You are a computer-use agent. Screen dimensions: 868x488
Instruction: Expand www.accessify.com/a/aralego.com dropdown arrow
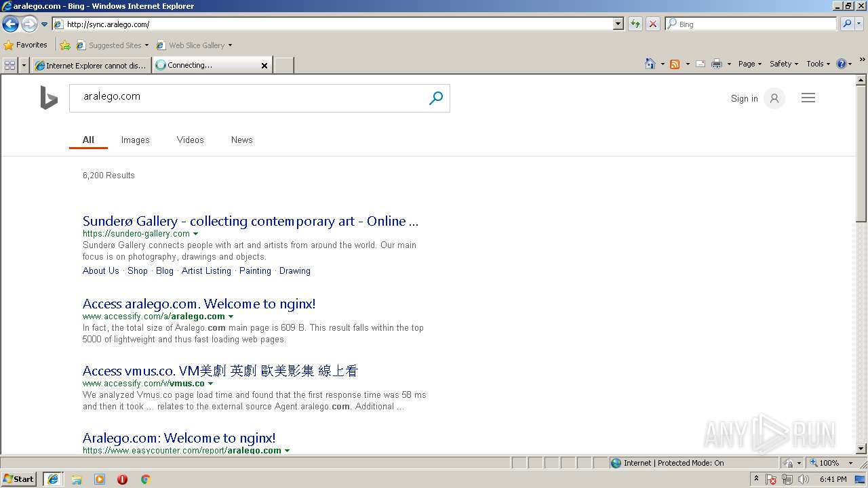(x=231, y=317)
